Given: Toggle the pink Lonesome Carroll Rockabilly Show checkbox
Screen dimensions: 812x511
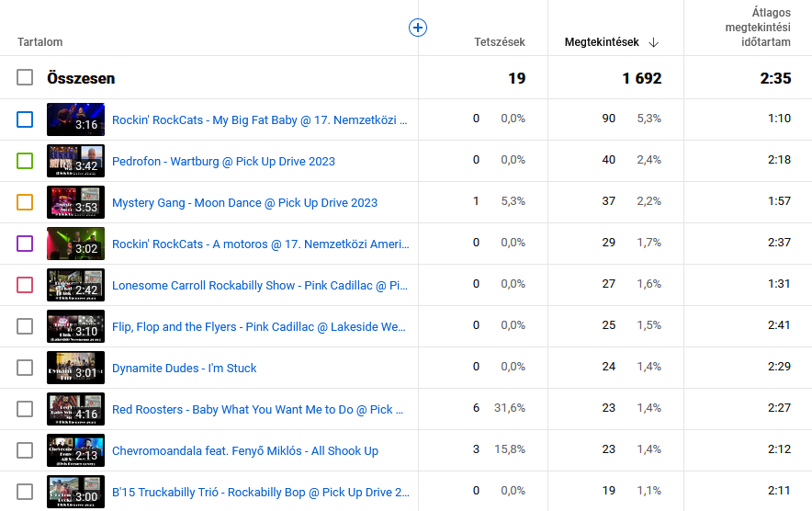Looking at the screenshot, I should point(25,285).
